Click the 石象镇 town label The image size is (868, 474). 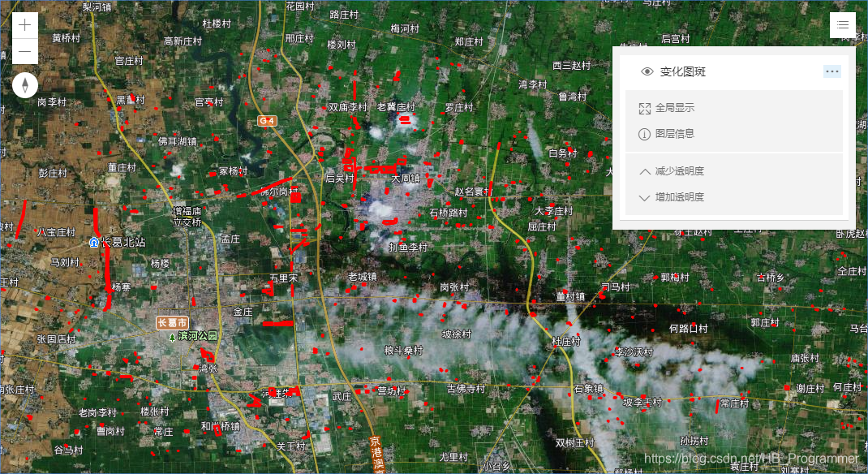pos(588,388)
